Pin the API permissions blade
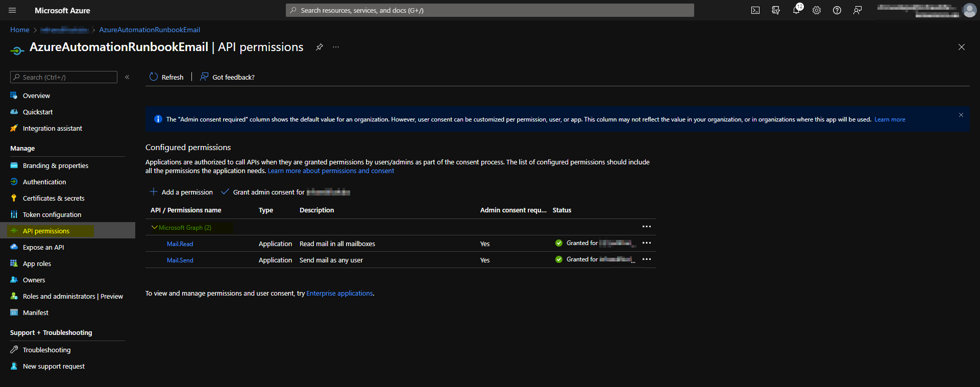Viewport: 980px width, 387px height. point(320,47)
